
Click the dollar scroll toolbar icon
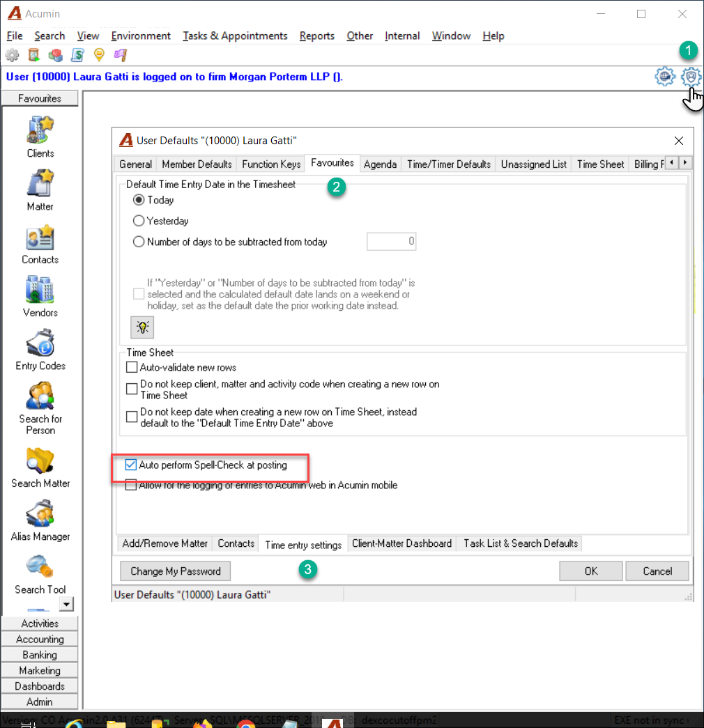77,55
